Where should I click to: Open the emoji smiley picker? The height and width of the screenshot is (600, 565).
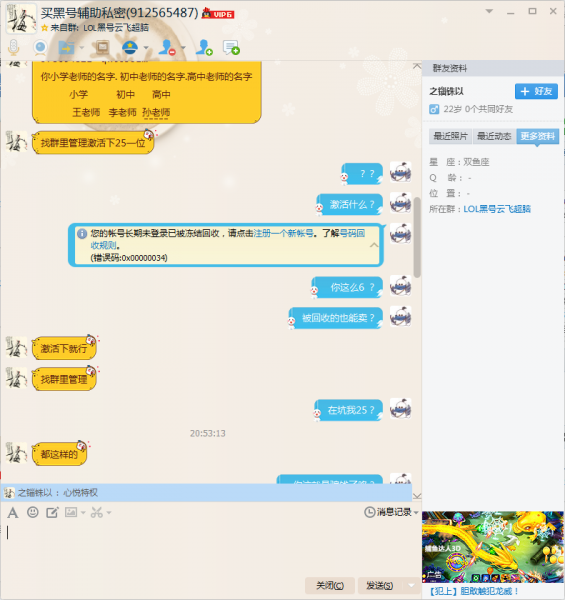pos(33,512)
